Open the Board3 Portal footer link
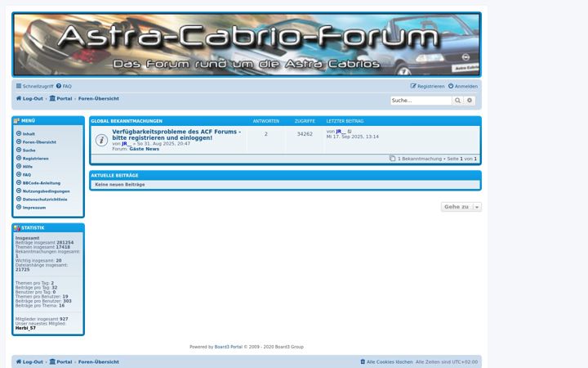Image resolution: width=588 pixels, height=368 pixels. pyautogui.click(x=229, y=347)
